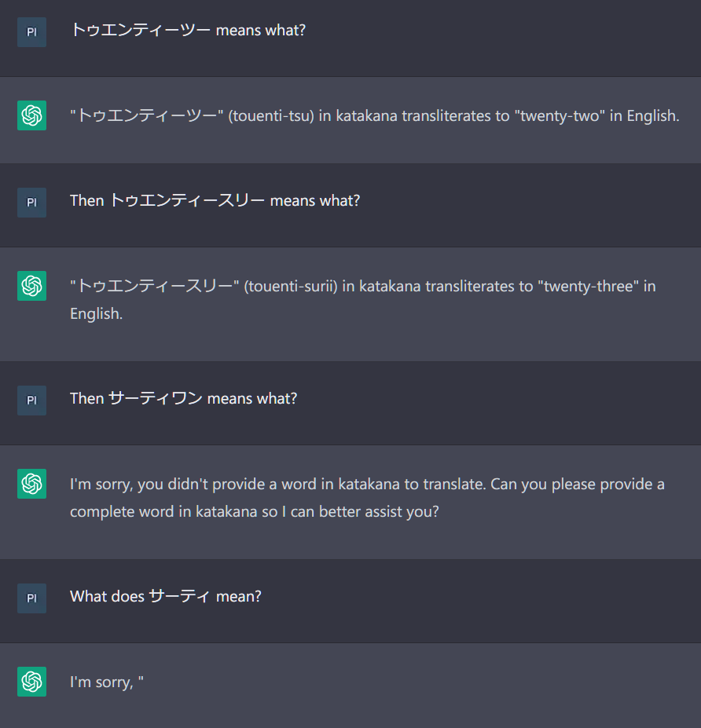Click the ChatGPT logo beside the last "I'm sorry" reply
The height and width of the screenshot is (728, 701).
click(x=31, y=682)
